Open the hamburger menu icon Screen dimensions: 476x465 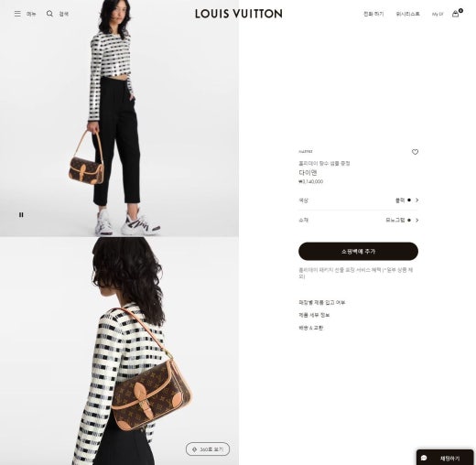(17, 14)
